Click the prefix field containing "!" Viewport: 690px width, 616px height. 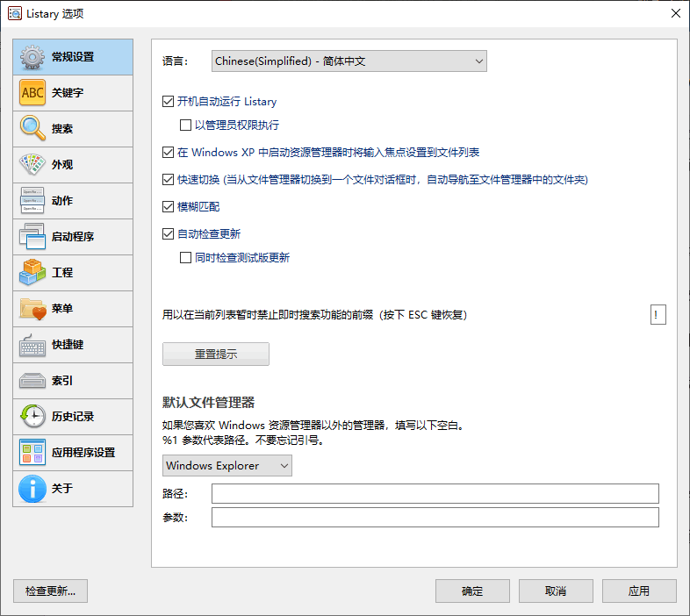click(658, 314)
